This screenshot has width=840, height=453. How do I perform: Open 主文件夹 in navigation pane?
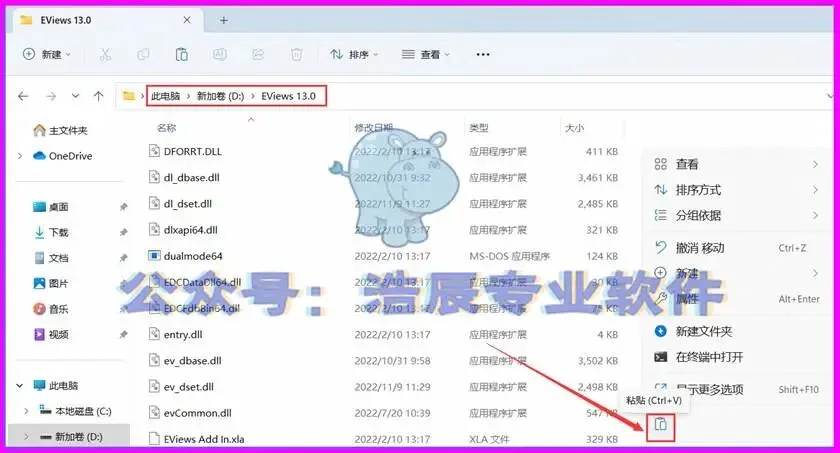pyautogui.click(x=61, y=131)
